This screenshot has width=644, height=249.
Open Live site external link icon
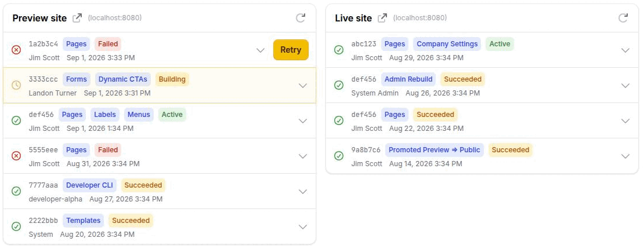(x=382, y=18)
